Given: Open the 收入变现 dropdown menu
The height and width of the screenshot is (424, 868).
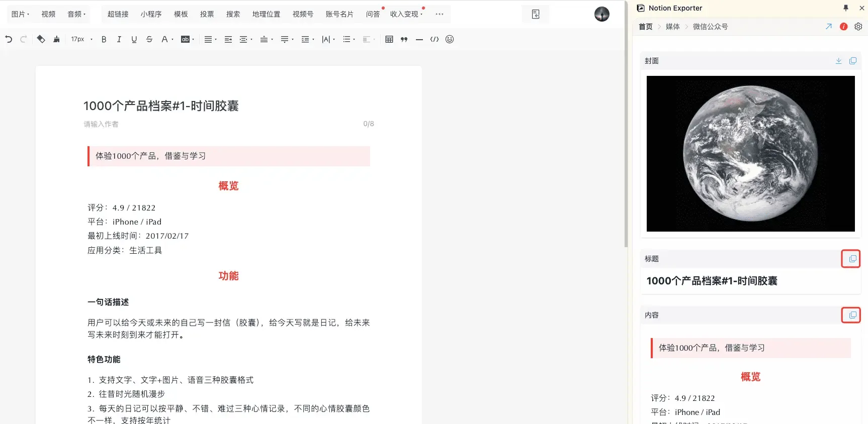Looking at the screenshot, I should [x=406, y=14].
